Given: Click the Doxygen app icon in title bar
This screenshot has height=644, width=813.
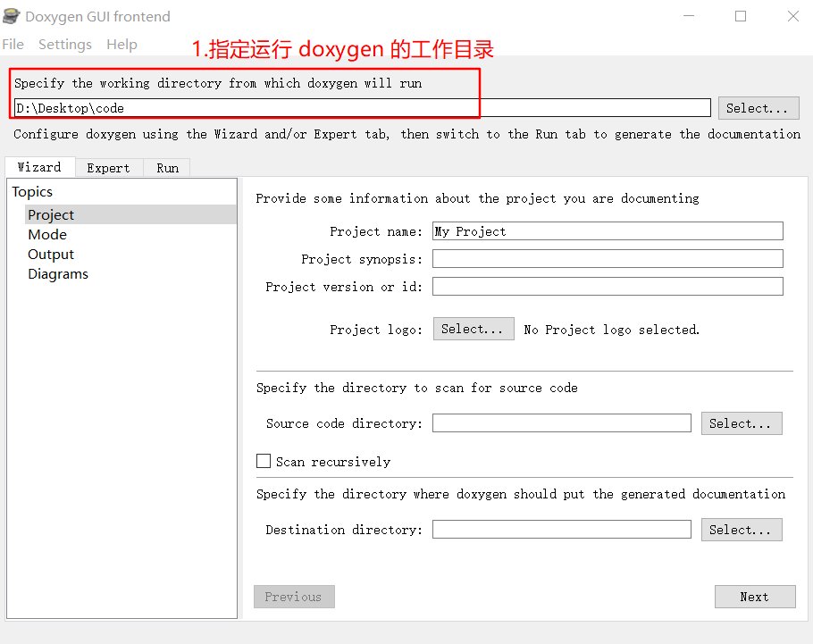Looking at the screenshot, I should [x=12, y=16].
